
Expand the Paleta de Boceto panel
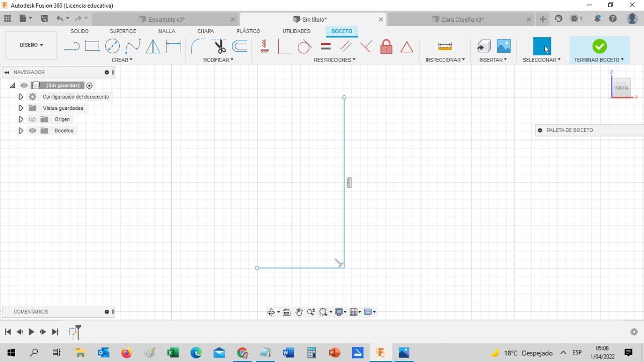click(540, 130)
